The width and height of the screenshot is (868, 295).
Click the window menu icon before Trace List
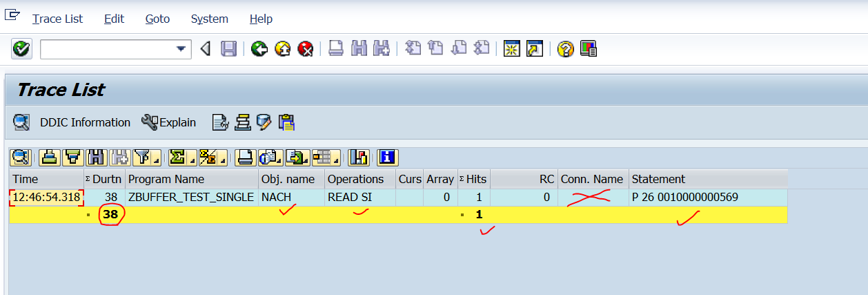coord(12,15)
